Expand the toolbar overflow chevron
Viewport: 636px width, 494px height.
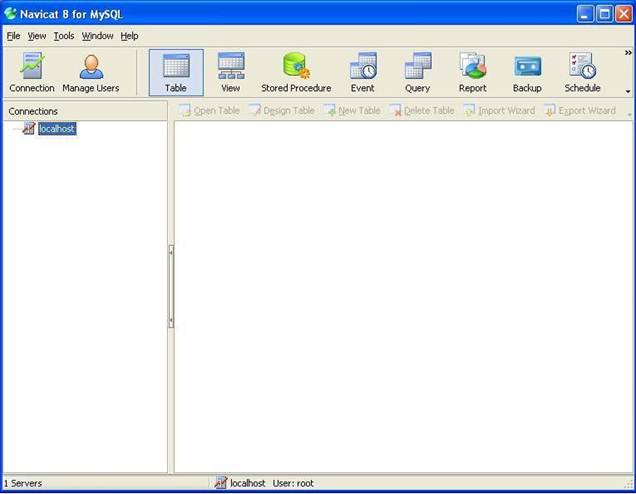(628, 53)
